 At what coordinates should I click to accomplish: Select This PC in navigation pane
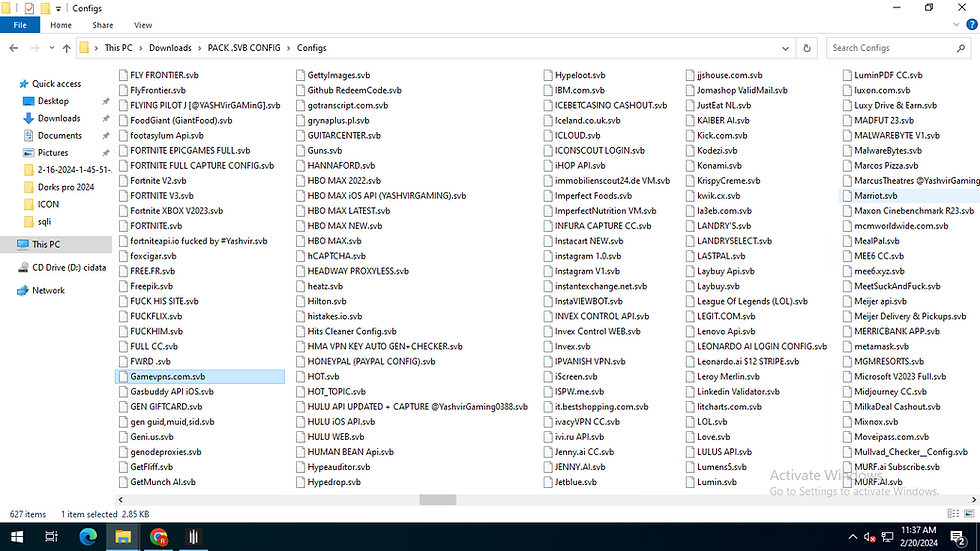[x=46, y=244]
